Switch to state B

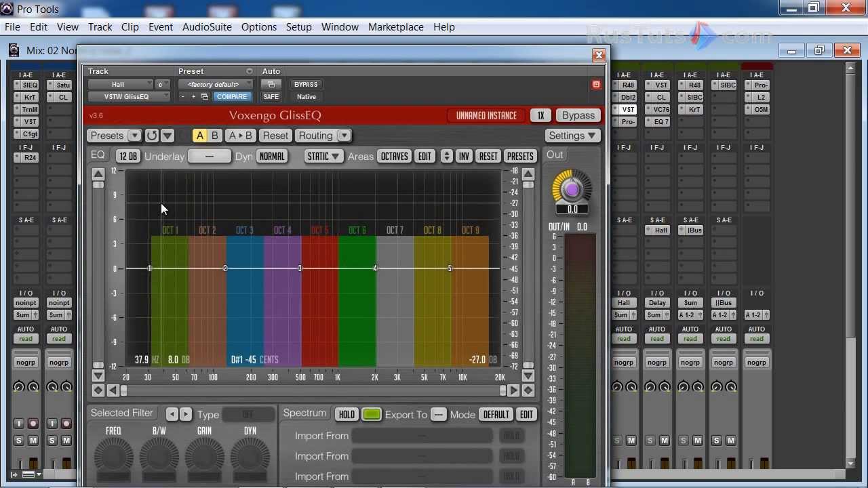(x=215, y=136)
